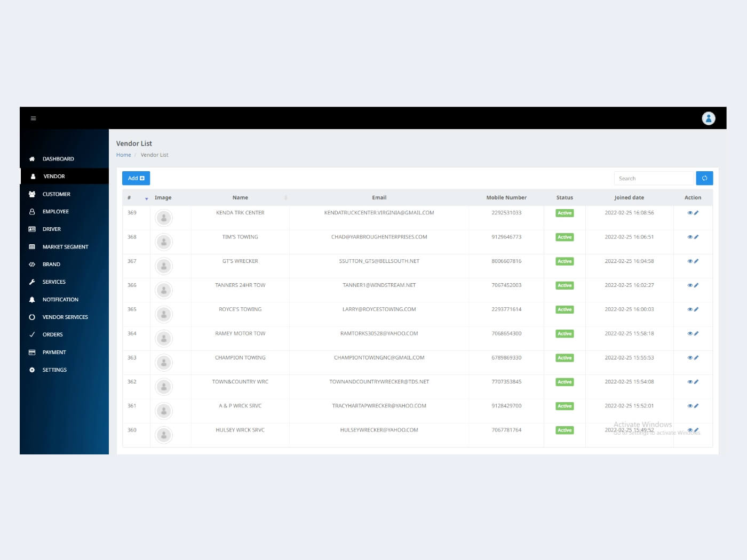Screen dimensions: 747x560
Task: Click the Search input field
Action: (654, 178)
